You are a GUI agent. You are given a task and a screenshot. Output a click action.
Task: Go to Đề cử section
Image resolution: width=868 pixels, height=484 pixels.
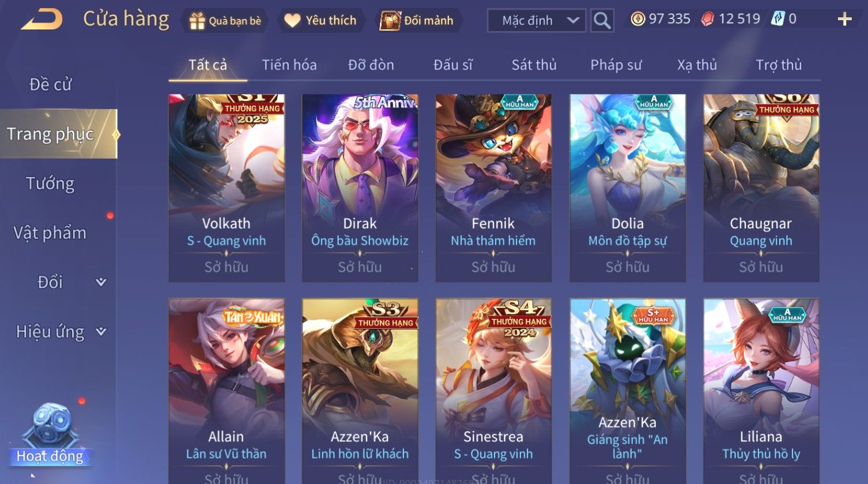50,84
